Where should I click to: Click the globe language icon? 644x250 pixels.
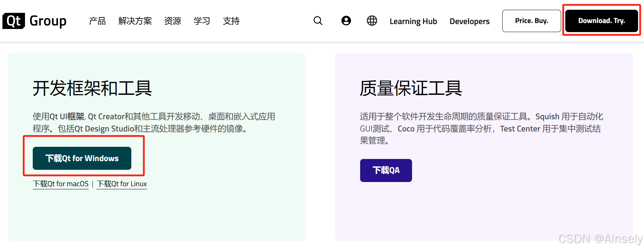coord(372,21)
